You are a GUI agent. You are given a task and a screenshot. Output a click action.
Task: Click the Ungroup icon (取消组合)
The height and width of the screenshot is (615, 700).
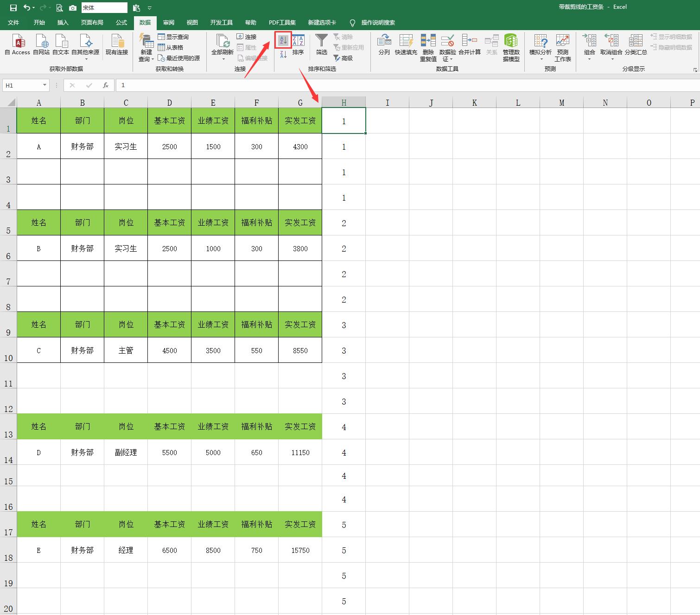tap(611, 41)
